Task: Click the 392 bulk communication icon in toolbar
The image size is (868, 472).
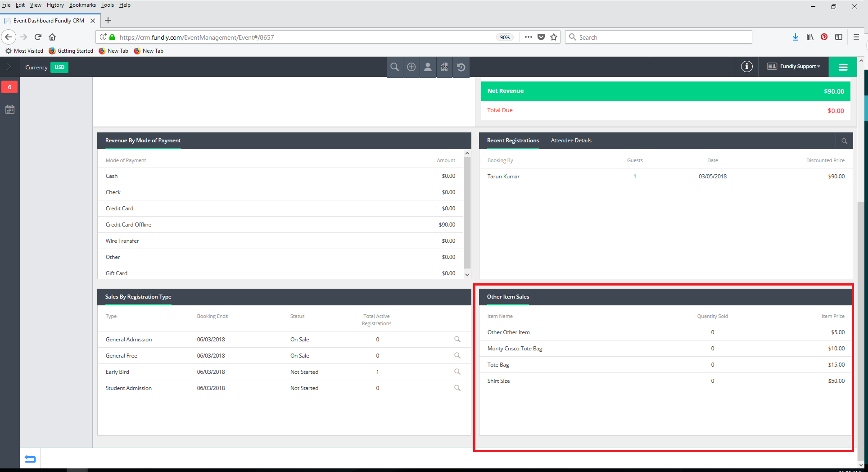Action: (444, 67)
